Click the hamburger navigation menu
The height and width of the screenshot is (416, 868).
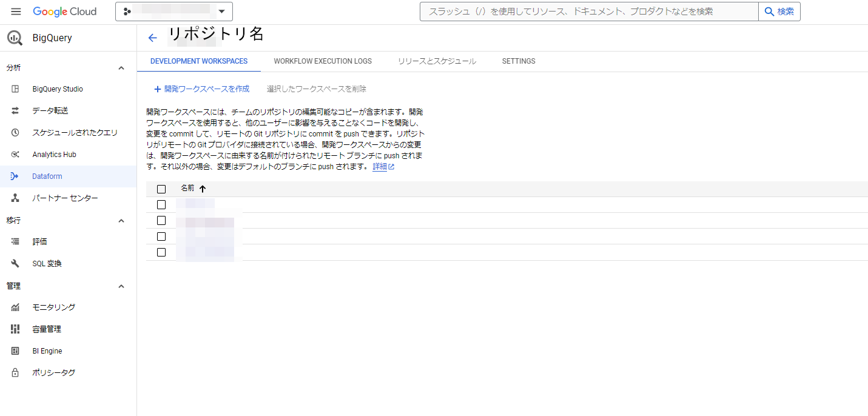click(x=16, y=11)
